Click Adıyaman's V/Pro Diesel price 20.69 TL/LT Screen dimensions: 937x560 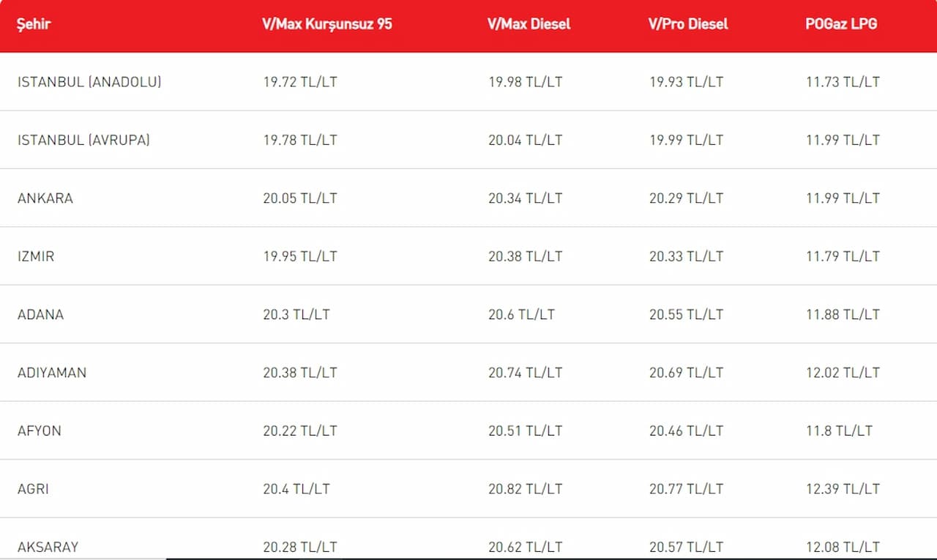click(686, 373)
